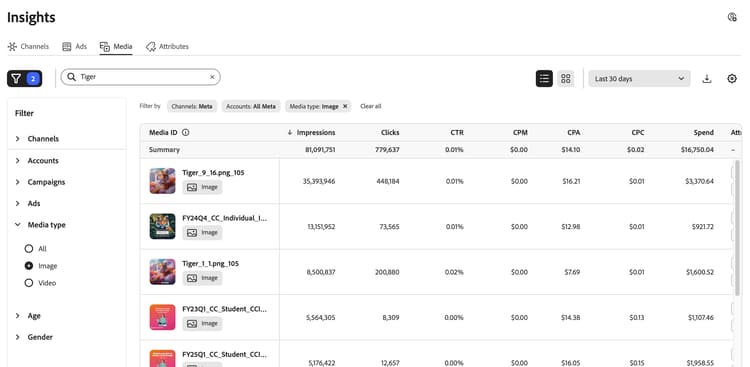Switch to the Attributes tab
Image resolution: width=750 pixels, height=367 pixels.
click(167, 46)
